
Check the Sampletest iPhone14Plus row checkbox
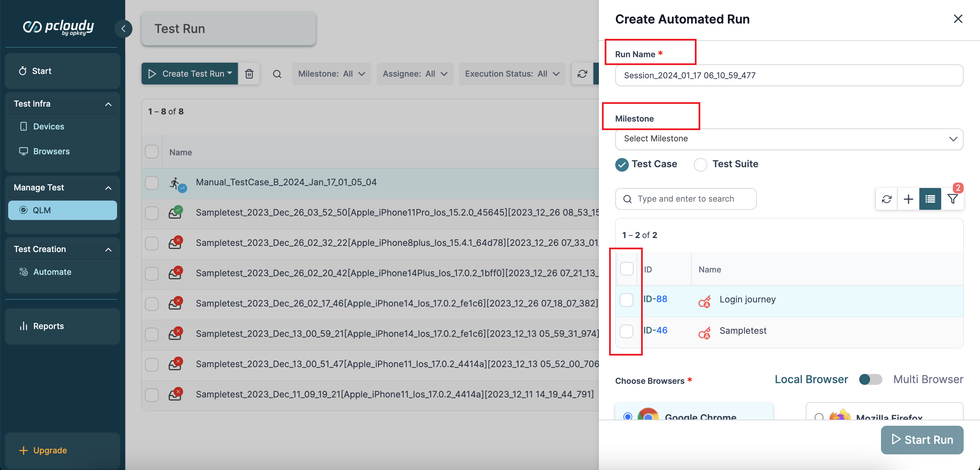152,274
